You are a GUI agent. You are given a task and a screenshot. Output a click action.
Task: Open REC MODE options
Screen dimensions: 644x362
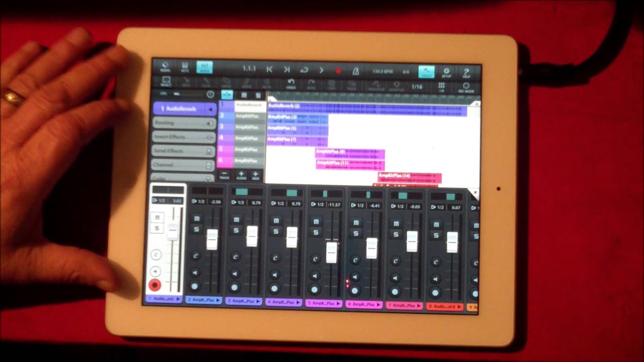click(466, 87)
